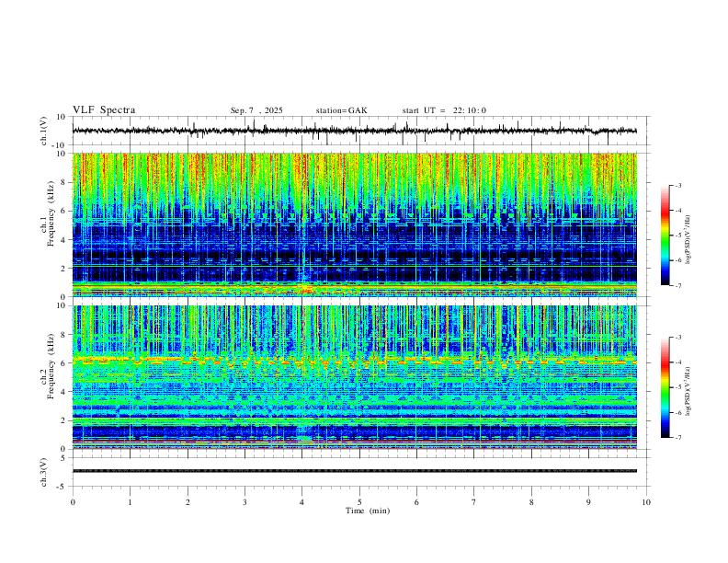Click the "-7" tick on ch.2 colorbar
The image size is (728, 563).
click(x=678, y=437)
